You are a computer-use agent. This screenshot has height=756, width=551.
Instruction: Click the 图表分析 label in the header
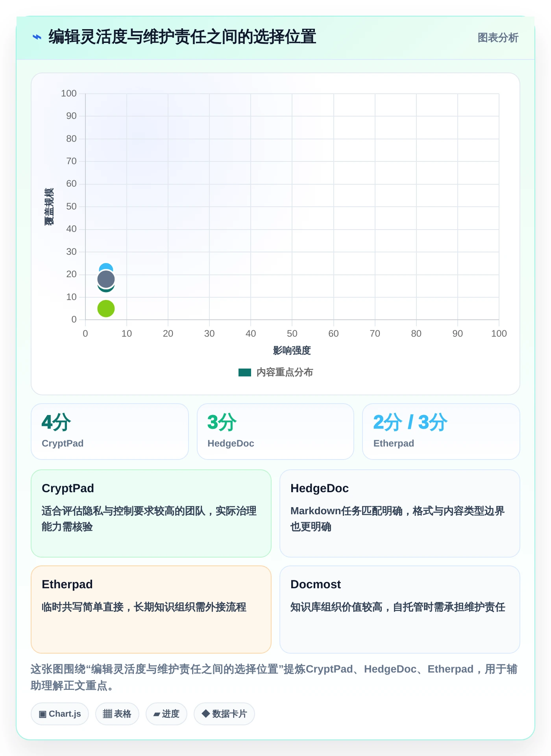click(x=498, y=38)
